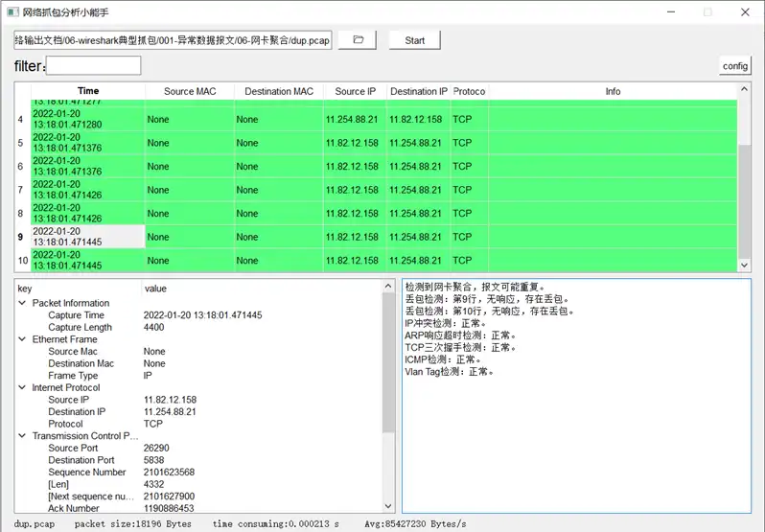
Task: Click the Source MAC column header
Action: tap(190, 91)
